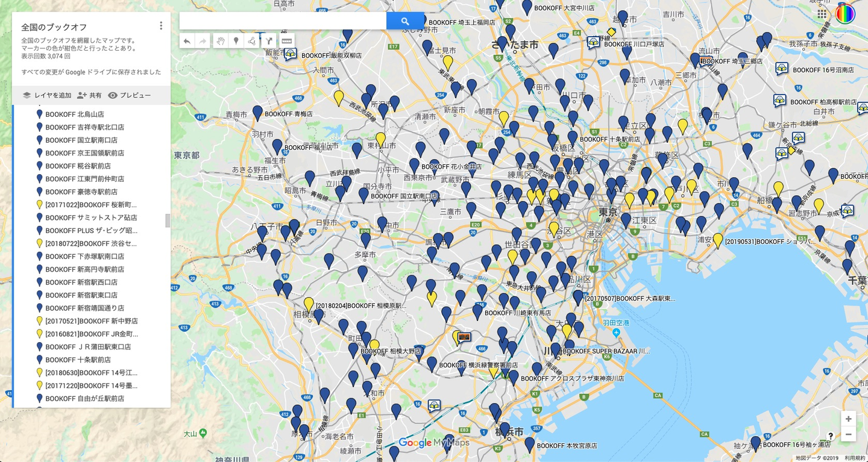868x462 pixels.
Task: Select list item BOOKOFF サミットストア砧店
Action: click(92, 218)
